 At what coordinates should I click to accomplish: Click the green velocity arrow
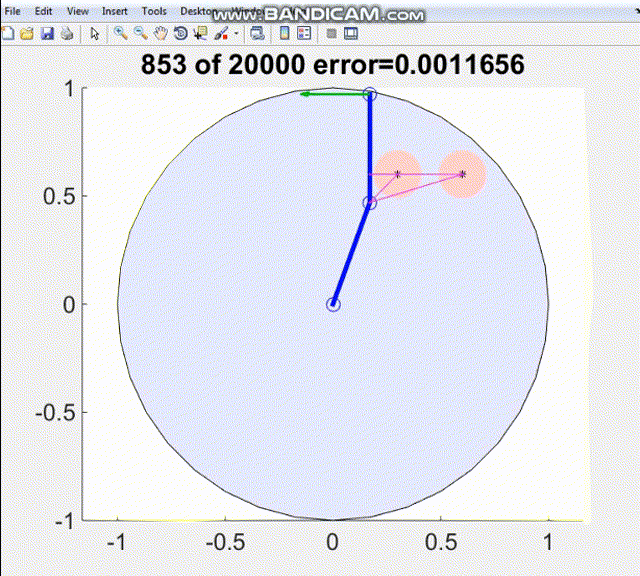point(335,94)
